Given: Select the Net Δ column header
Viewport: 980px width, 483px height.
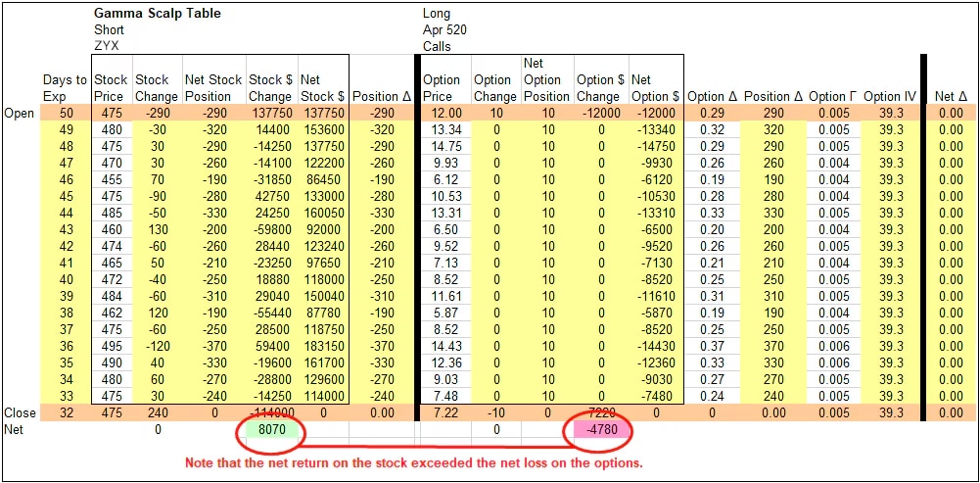Looking at the screenshot, I should pyautogui.click(x=951, y=96).
